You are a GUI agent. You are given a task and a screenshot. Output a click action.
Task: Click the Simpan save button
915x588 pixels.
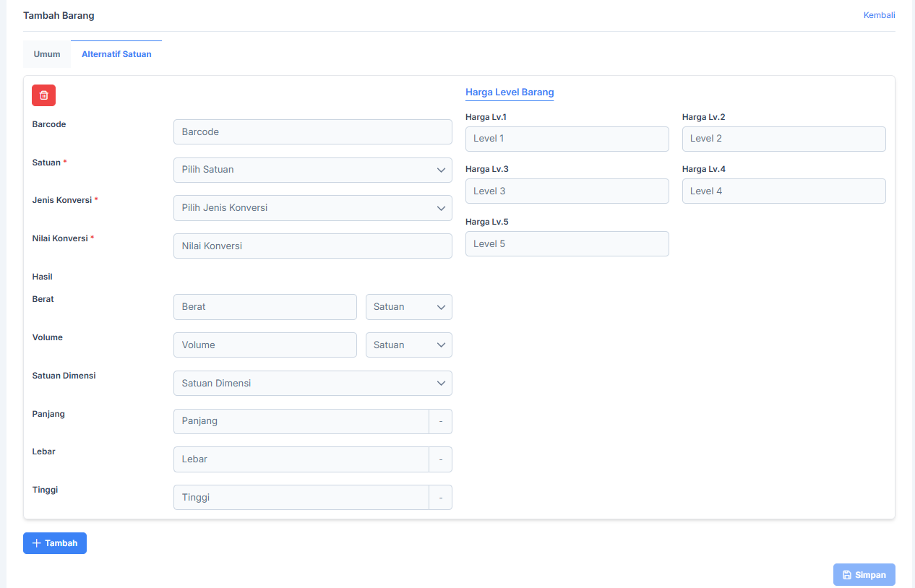[864, 575]
